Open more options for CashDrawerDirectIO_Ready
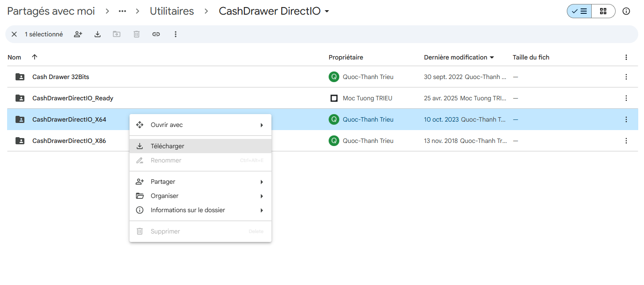 626,98
